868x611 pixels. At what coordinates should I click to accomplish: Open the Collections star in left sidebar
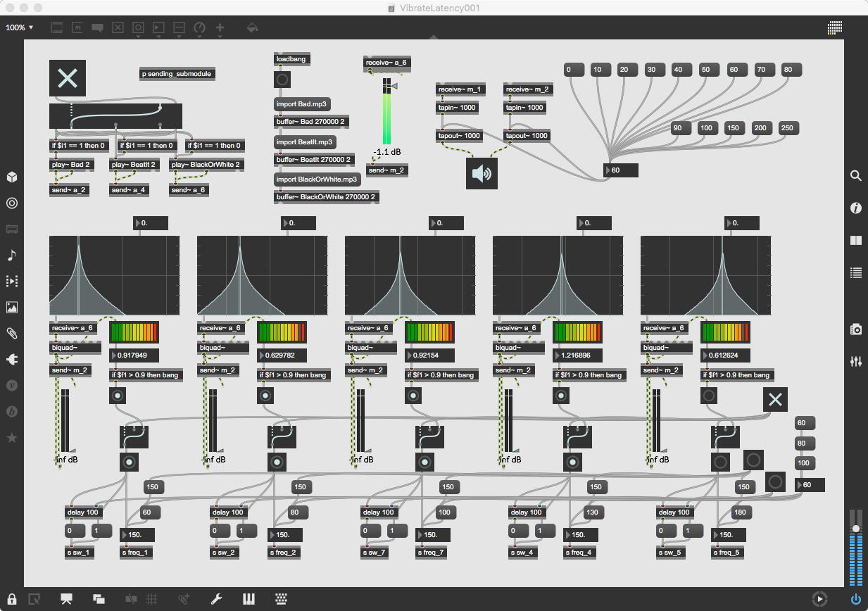click(x=11, y=438)
